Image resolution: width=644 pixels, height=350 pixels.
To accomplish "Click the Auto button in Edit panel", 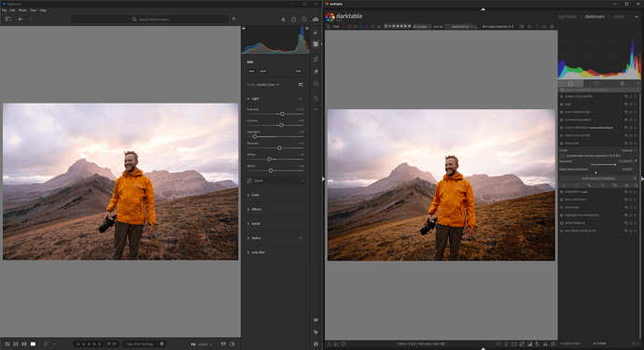I will click(x=251, y=71).
